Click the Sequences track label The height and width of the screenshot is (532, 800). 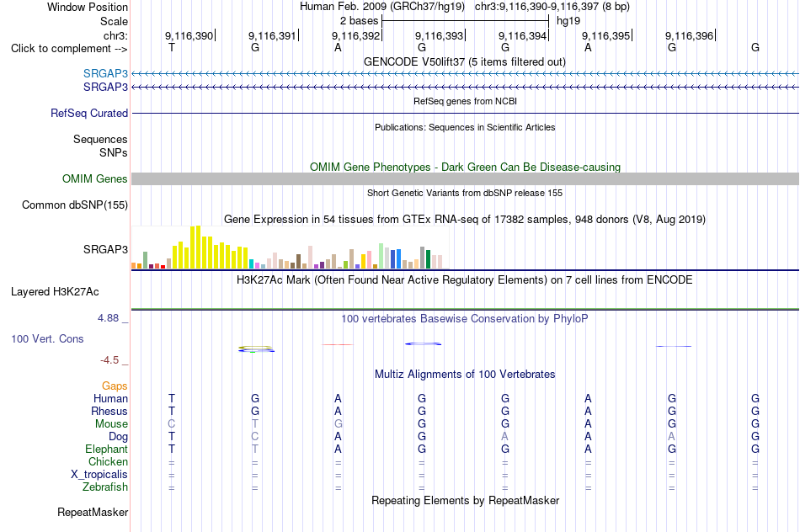pyautogui.click(x=100, y=139)
